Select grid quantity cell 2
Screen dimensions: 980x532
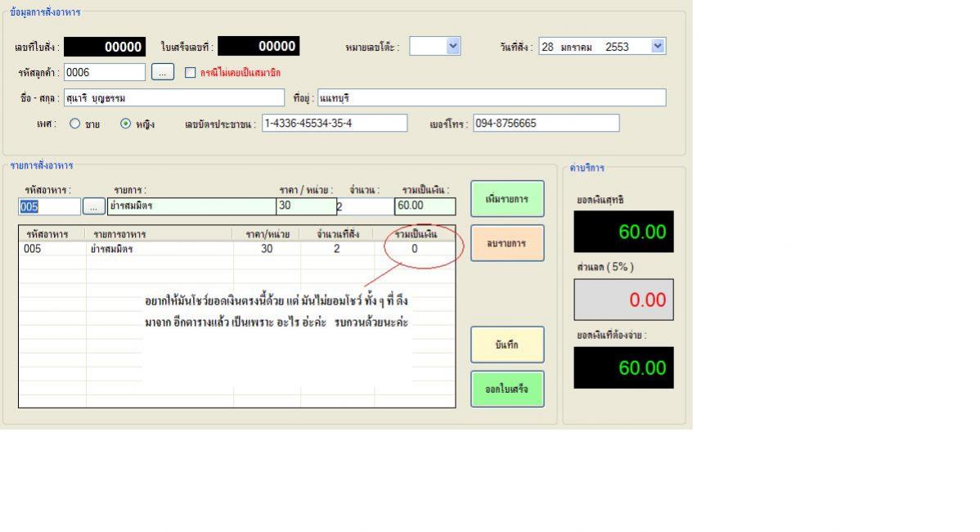click(x=337, y=249)
